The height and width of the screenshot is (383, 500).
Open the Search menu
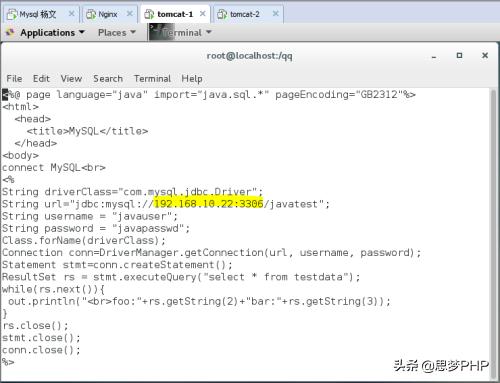[108, 79]
